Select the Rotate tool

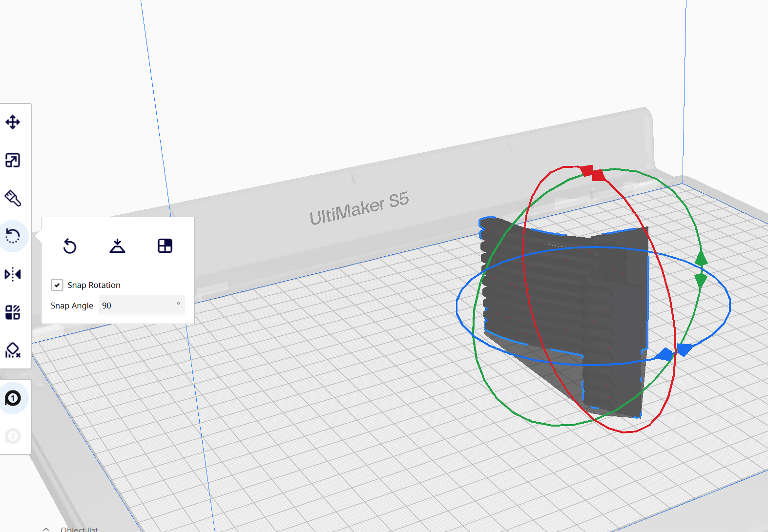(13, 236)
